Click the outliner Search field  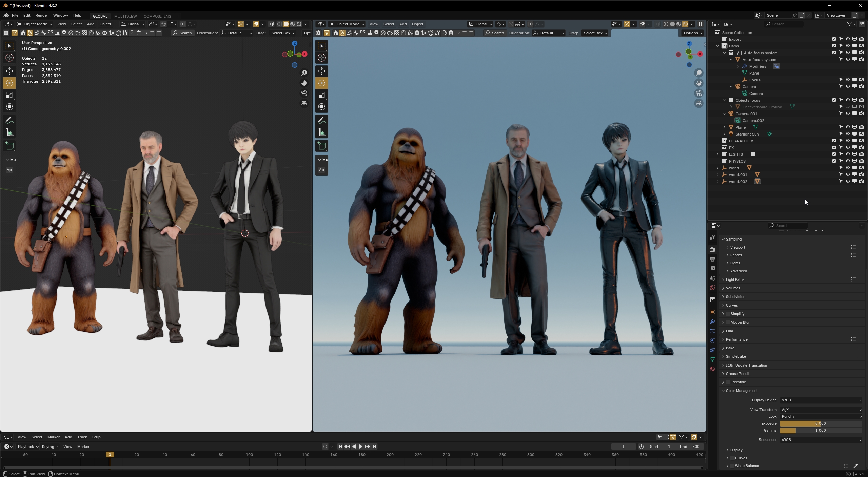(x=784, y=24)
